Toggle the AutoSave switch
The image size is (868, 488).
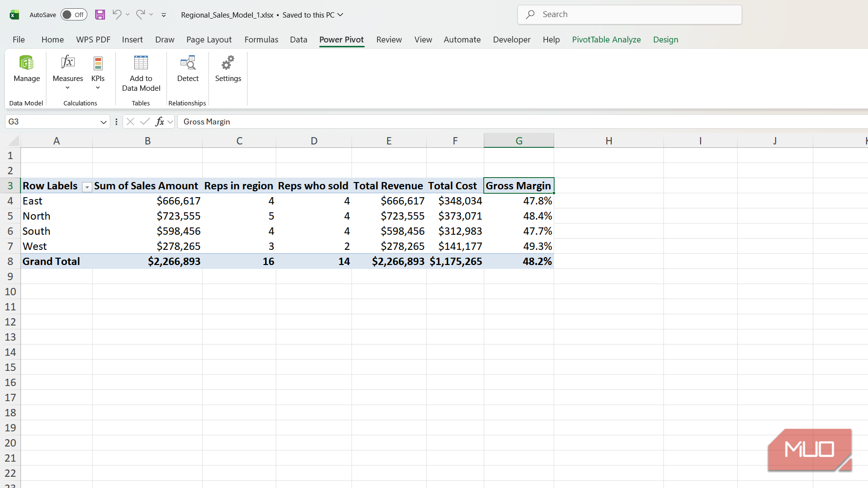click(x=74, y=15)
